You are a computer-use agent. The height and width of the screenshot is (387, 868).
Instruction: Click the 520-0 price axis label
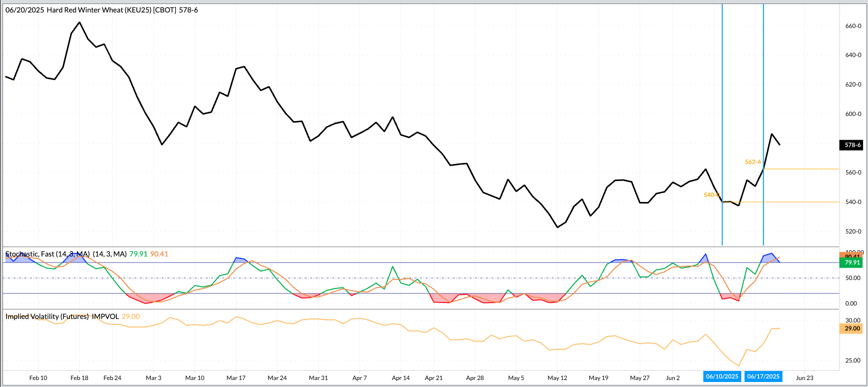click(853, 231)
